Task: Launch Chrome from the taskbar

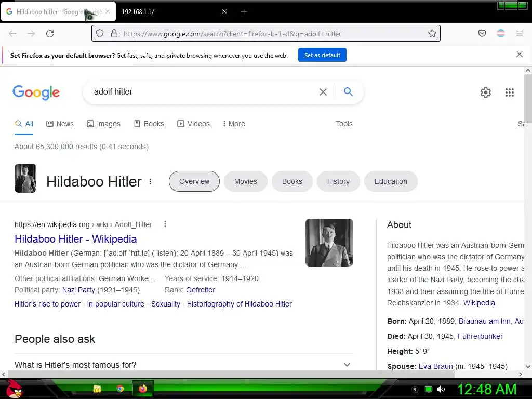Action: click(x=120, y=389)
